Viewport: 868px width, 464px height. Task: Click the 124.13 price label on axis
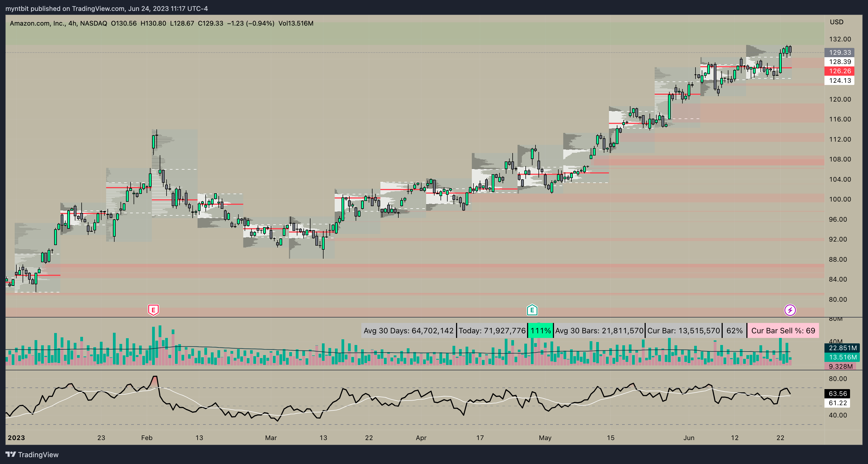[839, 81]
